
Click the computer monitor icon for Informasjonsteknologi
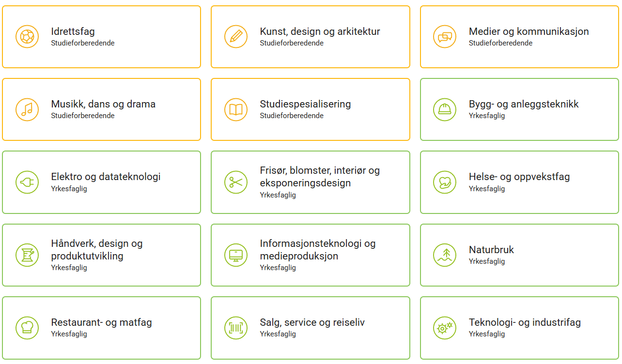click(236, 255)
